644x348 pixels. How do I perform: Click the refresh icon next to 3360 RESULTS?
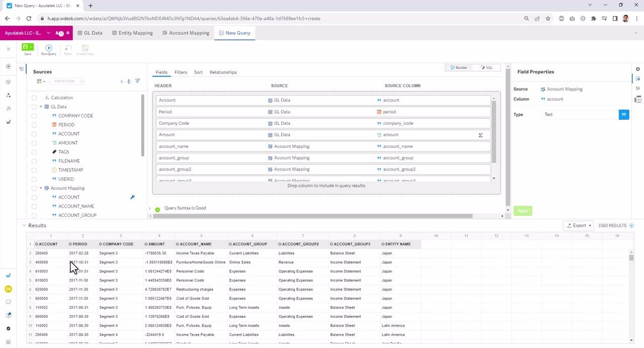point(632,226)
